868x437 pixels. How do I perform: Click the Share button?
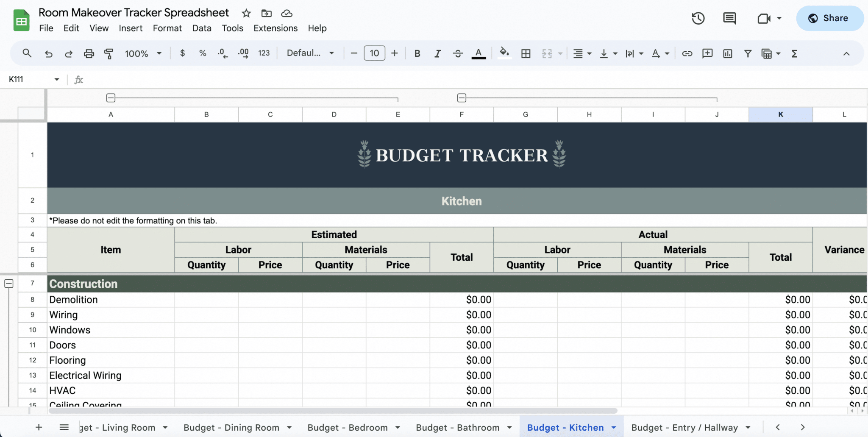tap(829, 18)
